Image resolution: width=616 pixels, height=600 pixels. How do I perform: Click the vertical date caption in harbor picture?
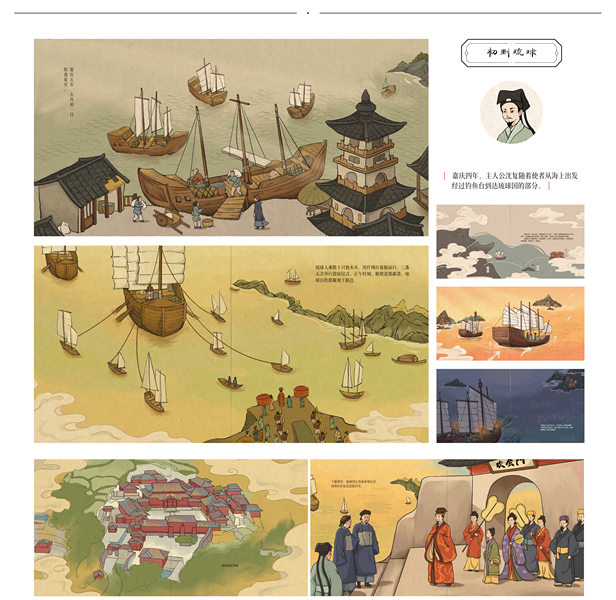[68, 93]
